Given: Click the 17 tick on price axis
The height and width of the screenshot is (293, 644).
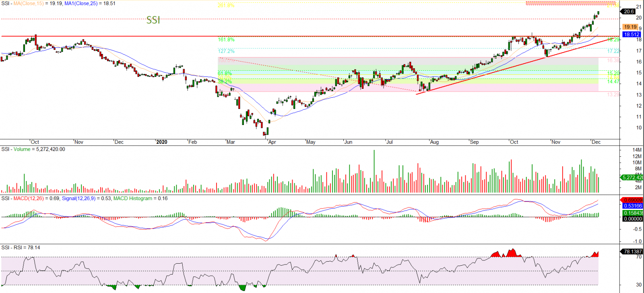Looking at the screenshot, I should [x=639, y=51].
